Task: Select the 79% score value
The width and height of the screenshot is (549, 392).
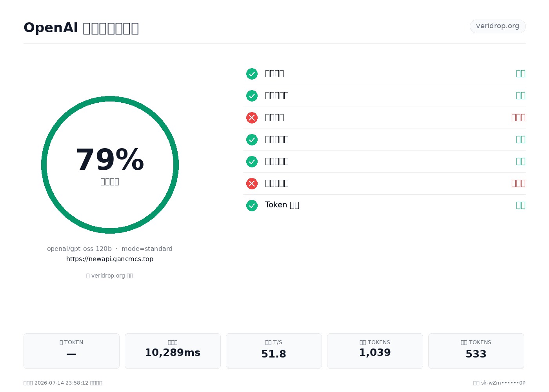Action: point(110,160)
